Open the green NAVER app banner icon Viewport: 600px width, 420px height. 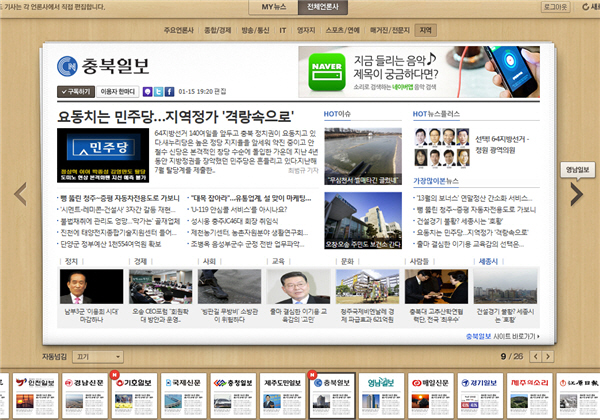(327, 72)
